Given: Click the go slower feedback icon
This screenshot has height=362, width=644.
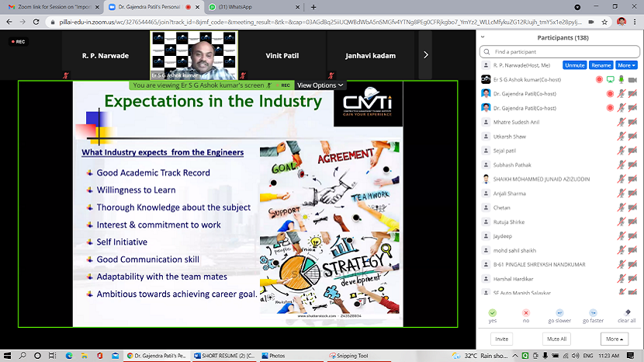Looking at the screenshot, I should [x=559, y=313].
